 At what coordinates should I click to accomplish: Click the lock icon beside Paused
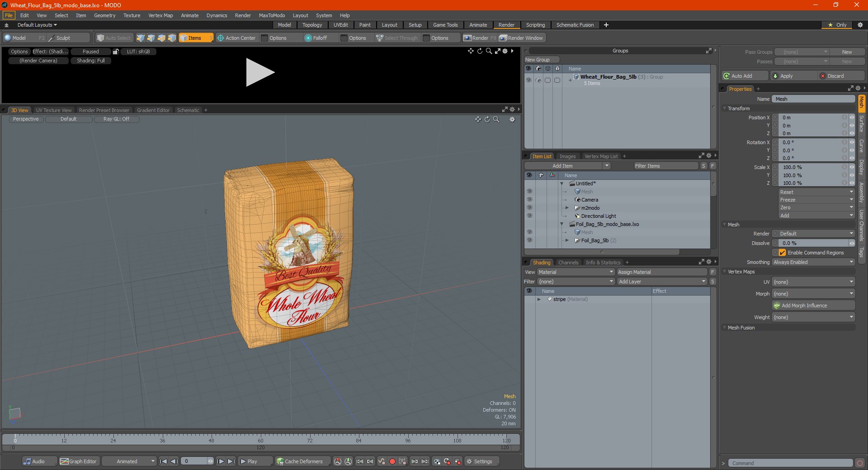tap(116, 52)
